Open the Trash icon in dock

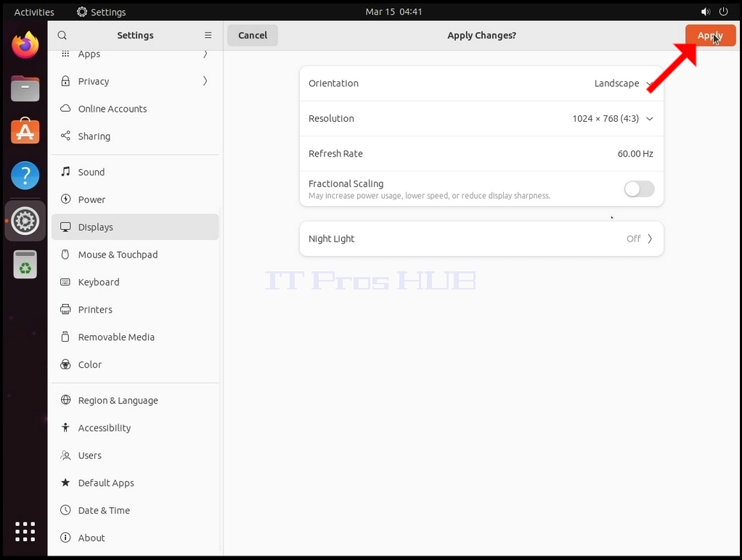(25, 264)
